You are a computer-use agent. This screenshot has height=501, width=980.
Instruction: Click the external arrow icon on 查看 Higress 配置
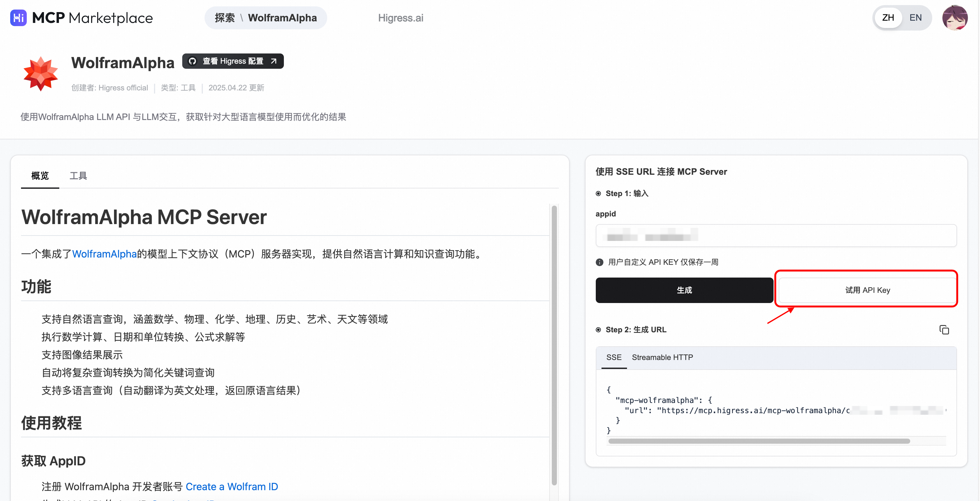point(274,61)
